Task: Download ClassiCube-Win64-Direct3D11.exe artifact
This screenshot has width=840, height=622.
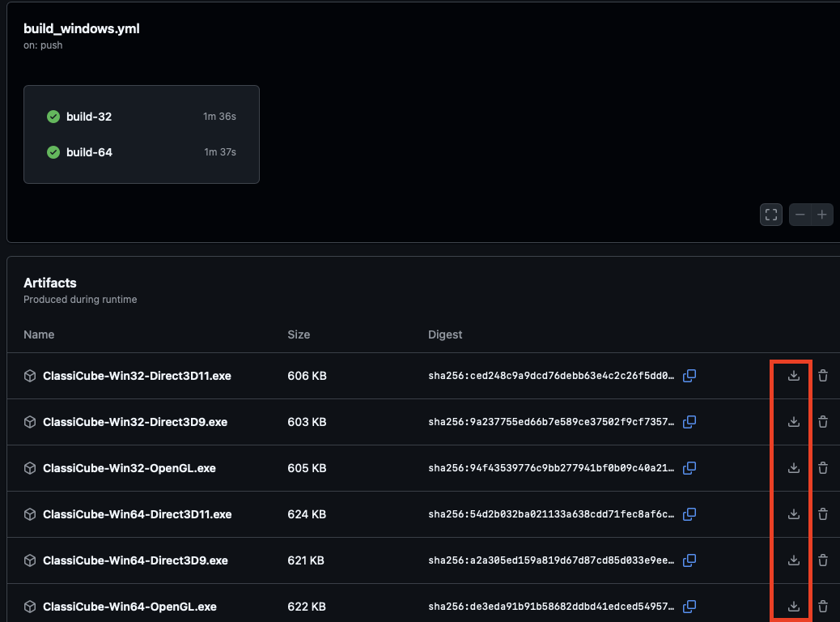Action: coord(793,514)
